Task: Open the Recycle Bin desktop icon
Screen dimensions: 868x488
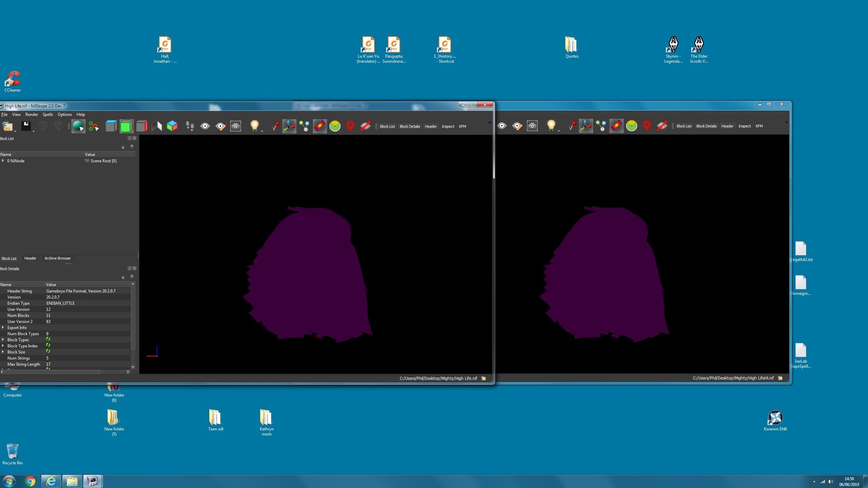Action: (12, 454)
